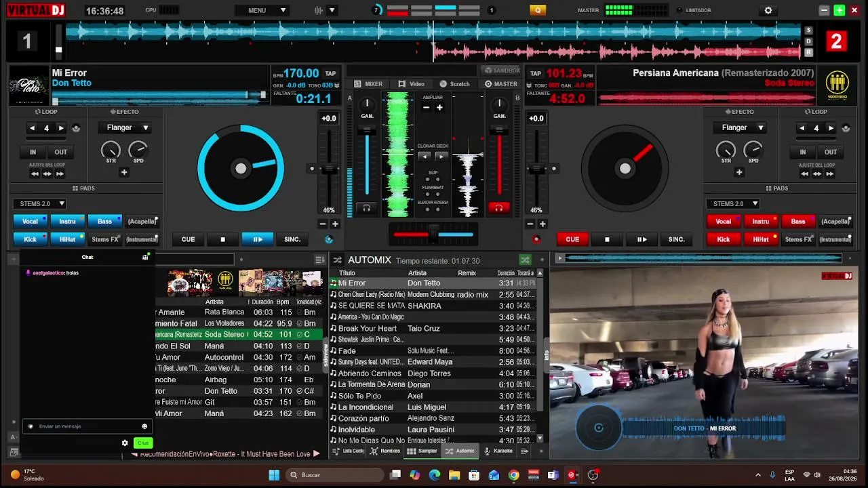Toggle Bass stem pad on left deck
Viewport: 868px width, 488px height.
tap(104, 221)
